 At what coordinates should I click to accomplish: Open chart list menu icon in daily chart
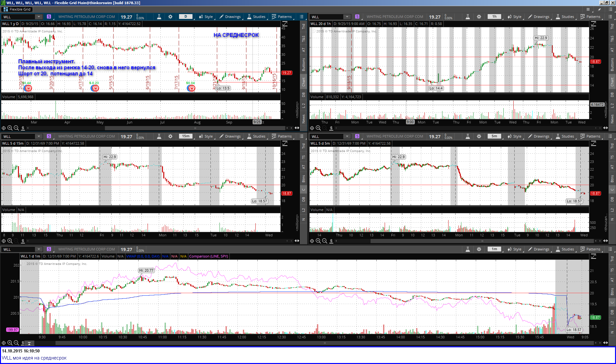pyautogui.click(x=302, y=17)
